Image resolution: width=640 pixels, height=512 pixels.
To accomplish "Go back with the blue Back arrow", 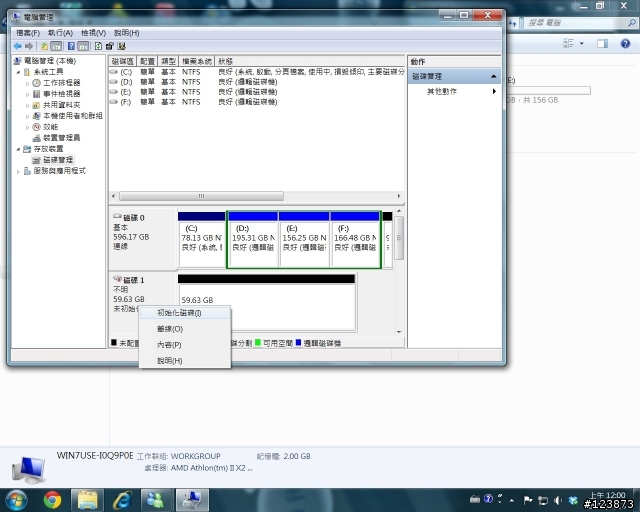I will click(x=18, y=46).
